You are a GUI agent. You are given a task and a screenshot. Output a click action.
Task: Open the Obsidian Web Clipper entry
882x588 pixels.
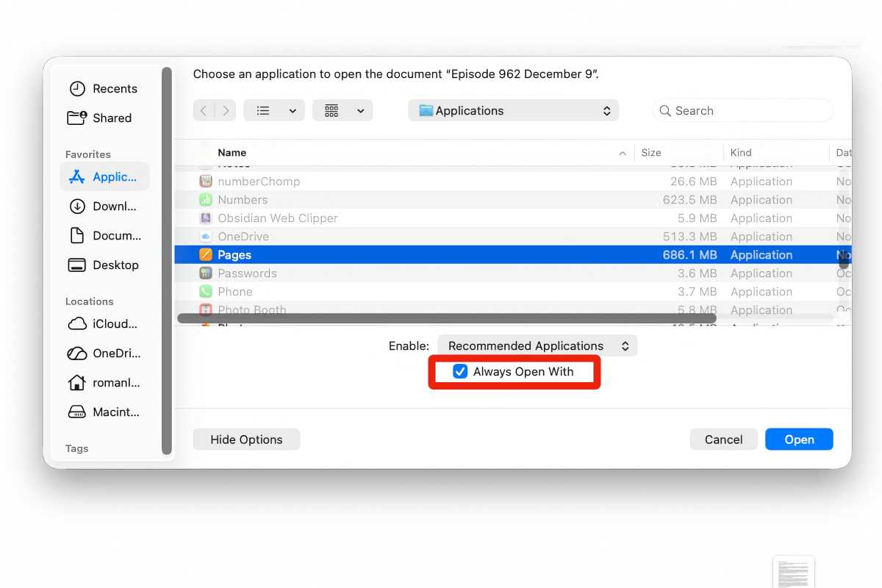click(x=278, y=218)
